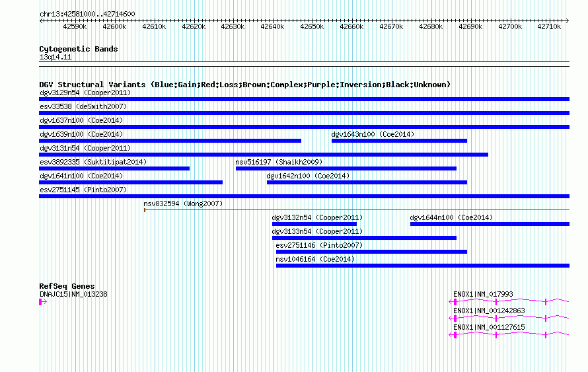This screenshot has width=588, height=372.
Task: Select the dgv3131n54 (Cooper2011) label
Action: (85, 148)
